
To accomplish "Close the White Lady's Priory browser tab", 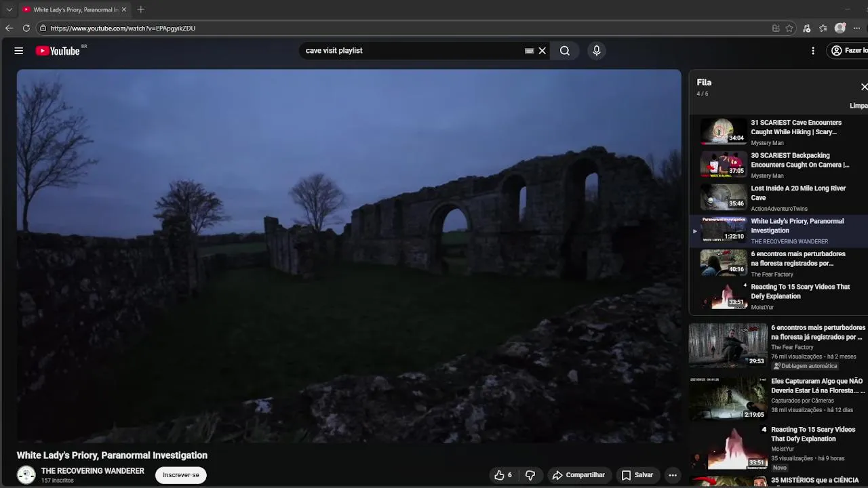I will pos(123,9).
